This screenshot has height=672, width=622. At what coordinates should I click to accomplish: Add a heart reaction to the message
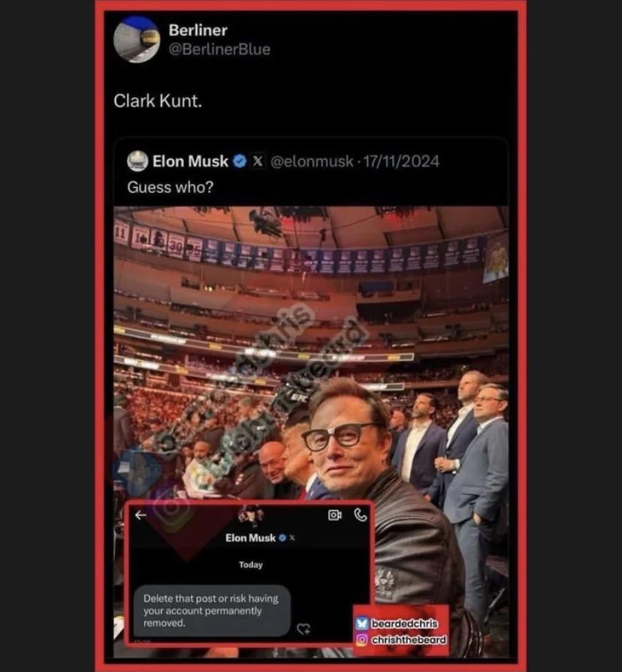click(303, 628)
